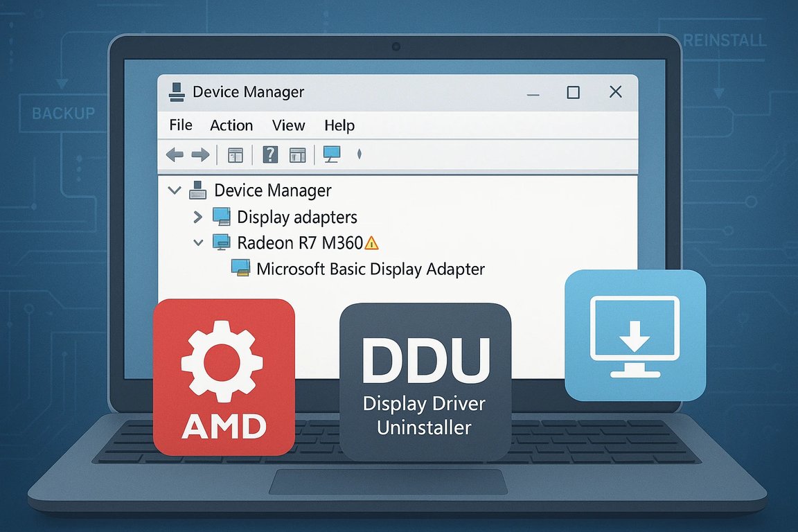
Task: Click the forward arrow in the toolbar
Action: (x=199, y=154)
